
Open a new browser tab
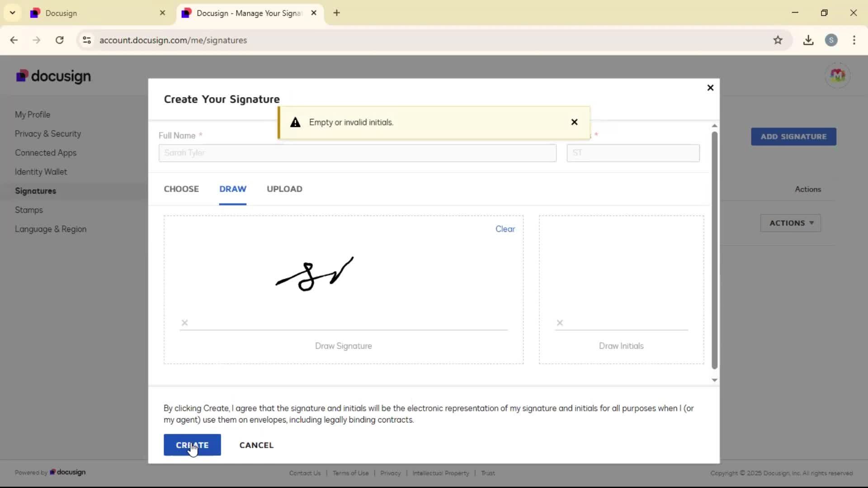click(336, 13)
